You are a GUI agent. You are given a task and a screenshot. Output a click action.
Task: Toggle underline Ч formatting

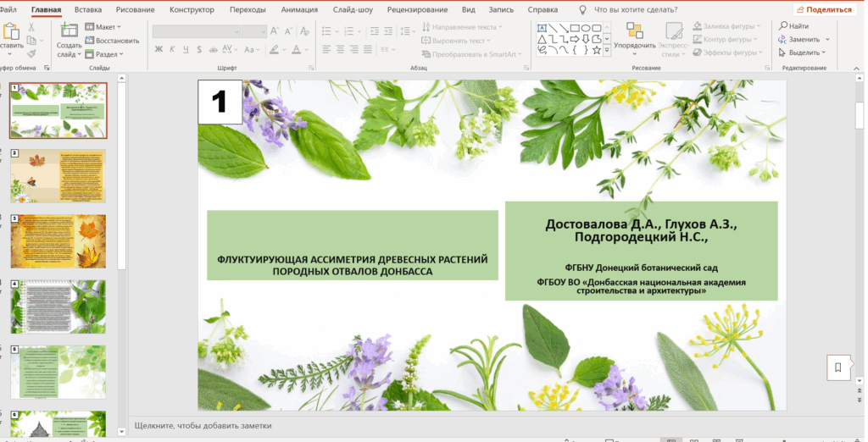point(186,49)
